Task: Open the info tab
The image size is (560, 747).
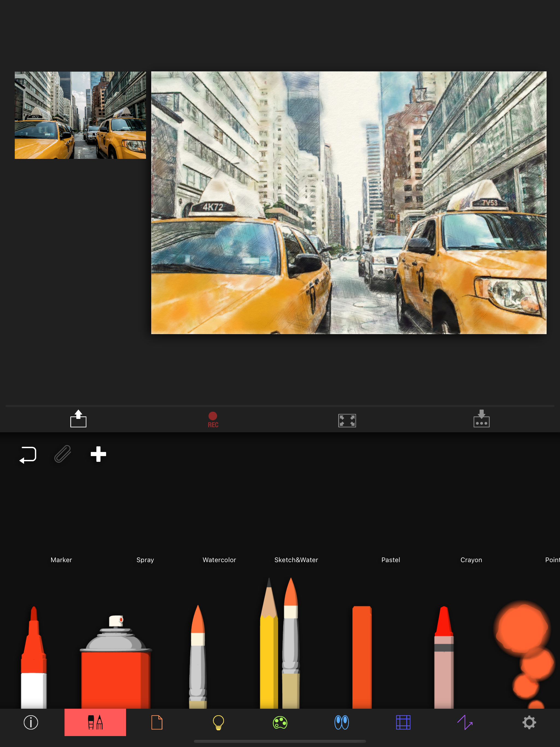Action: point(31,722)
